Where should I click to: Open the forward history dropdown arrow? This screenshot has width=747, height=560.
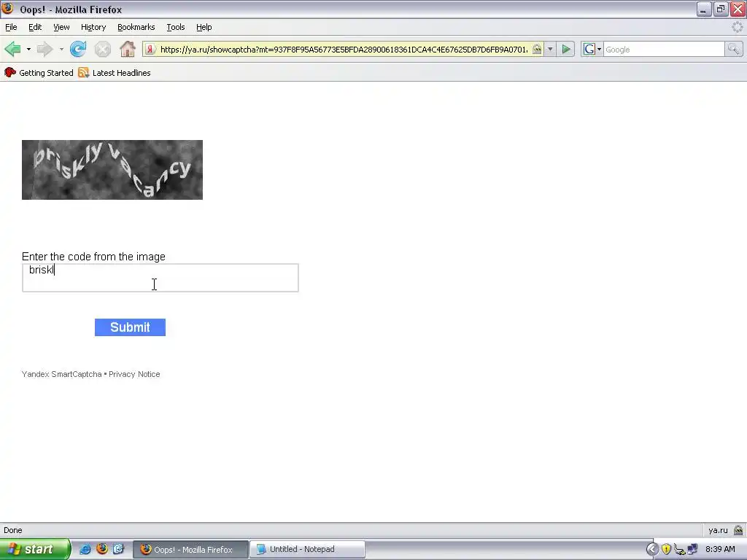point(61,49)
